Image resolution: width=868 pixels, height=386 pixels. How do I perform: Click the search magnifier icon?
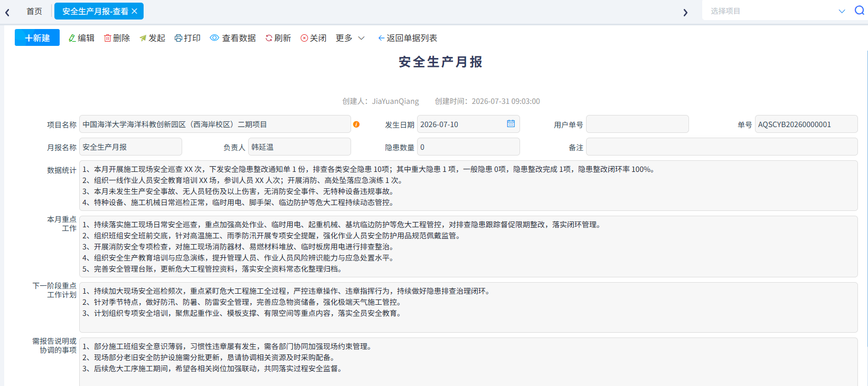coord(860,11)
